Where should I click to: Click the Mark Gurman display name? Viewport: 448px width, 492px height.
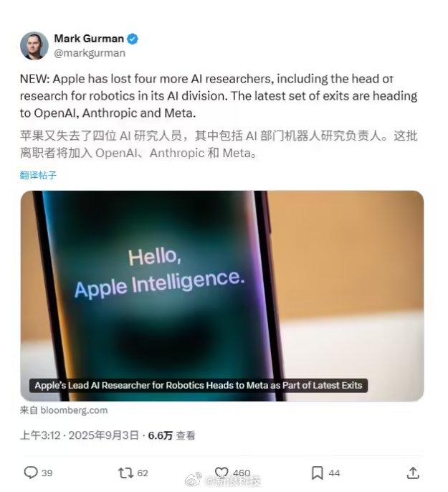pyautogui.click(x=89, y=39)
